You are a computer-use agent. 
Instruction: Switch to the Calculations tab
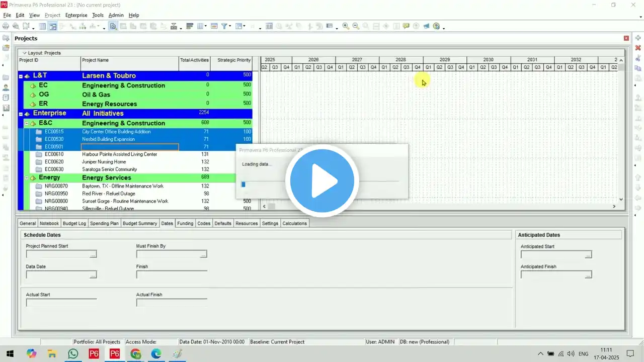[x=294, y=223]
